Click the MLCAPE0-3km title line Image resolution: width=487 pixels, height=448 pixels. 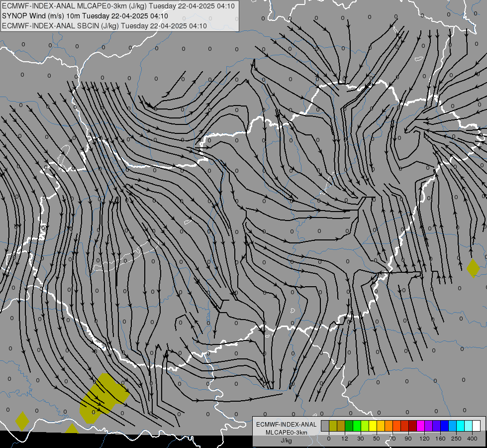click(118, 6)
